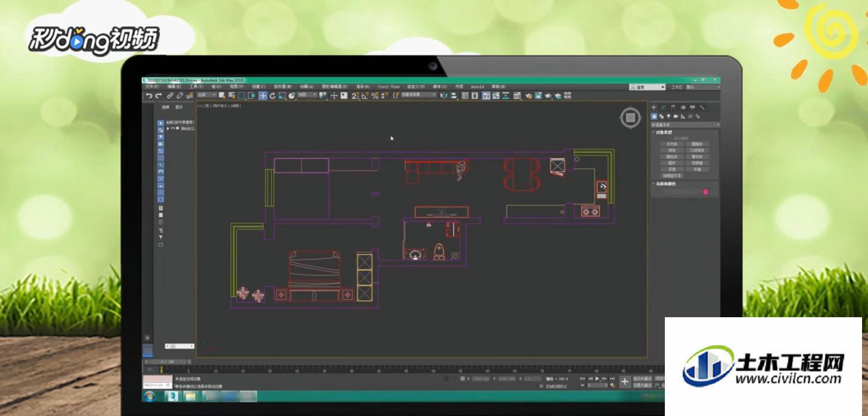Activate the Select and Move tool

263,96
